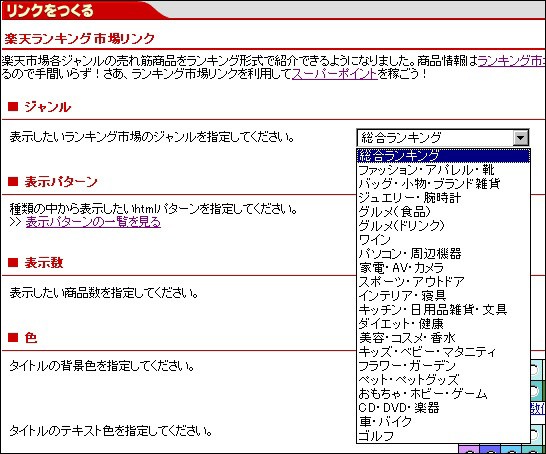Select キッズ・ベビー・マタニティ option
This screenshot has width=546, height=454.
pos(443,352)
